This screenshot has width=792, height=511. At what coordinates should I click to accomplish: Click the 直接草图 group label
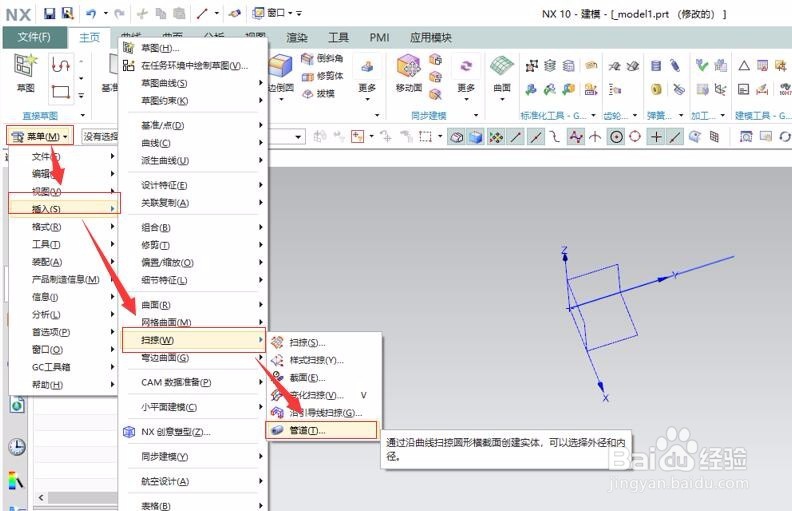tap(40, 116)
